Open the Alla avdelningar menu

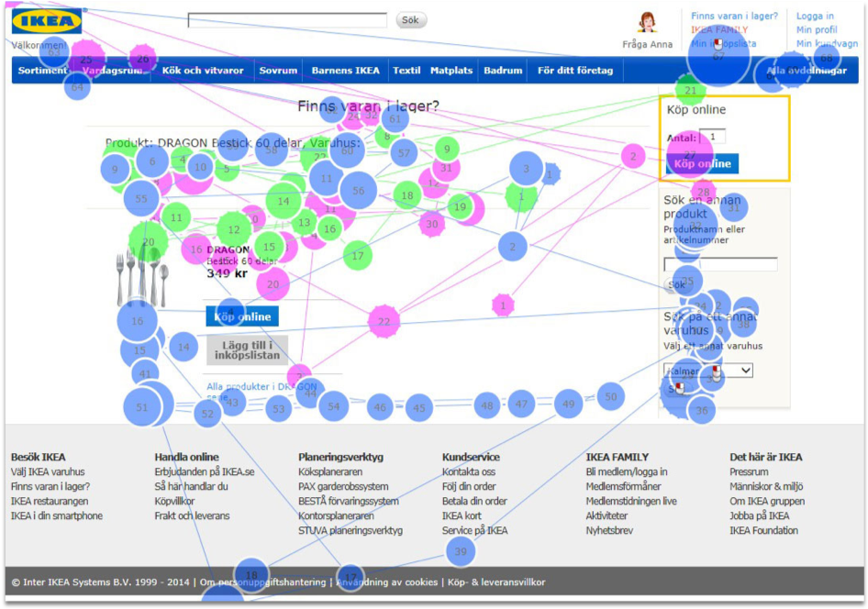806,69
